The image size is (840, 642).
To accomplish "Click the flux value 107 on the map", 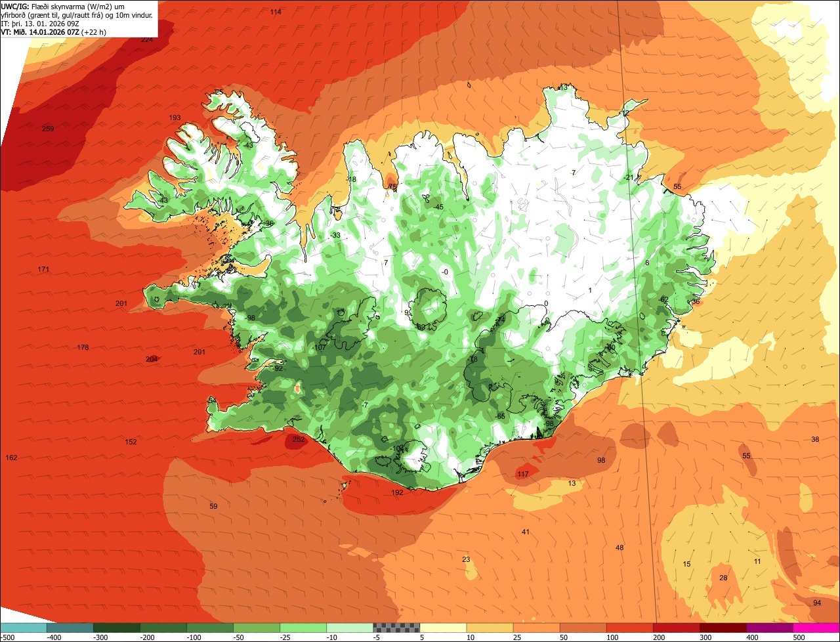I will click(320, 347).
